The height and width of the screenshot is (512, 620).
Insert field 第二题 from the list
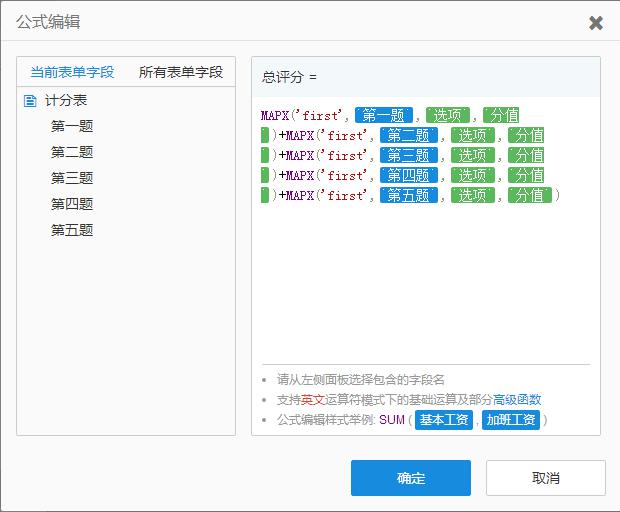click(72, 153)
